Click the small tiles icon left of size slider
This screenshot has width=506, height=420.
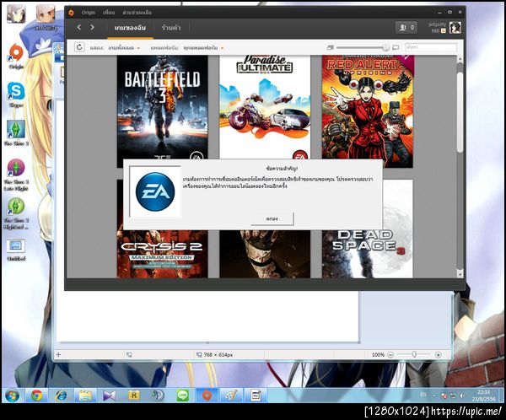point(330,47)
